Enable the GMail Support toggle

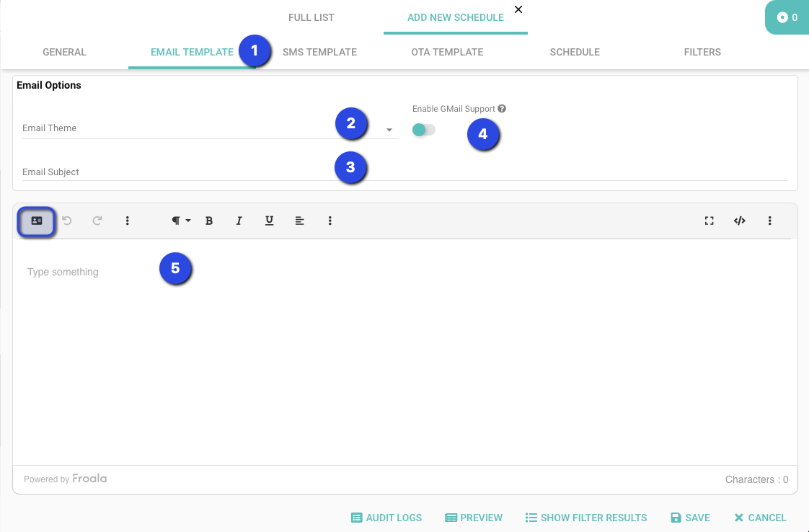(423, 130)
